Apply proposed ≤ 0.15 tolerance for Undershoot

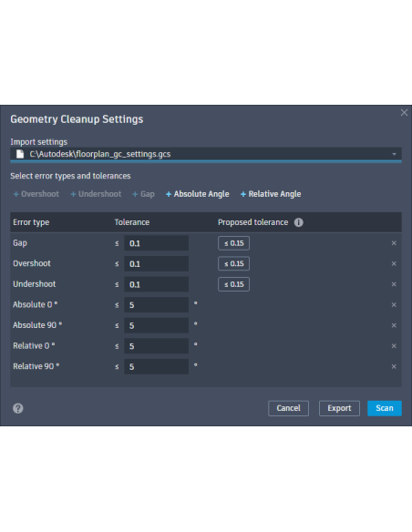pyautogui.click(x=234, y=284)
